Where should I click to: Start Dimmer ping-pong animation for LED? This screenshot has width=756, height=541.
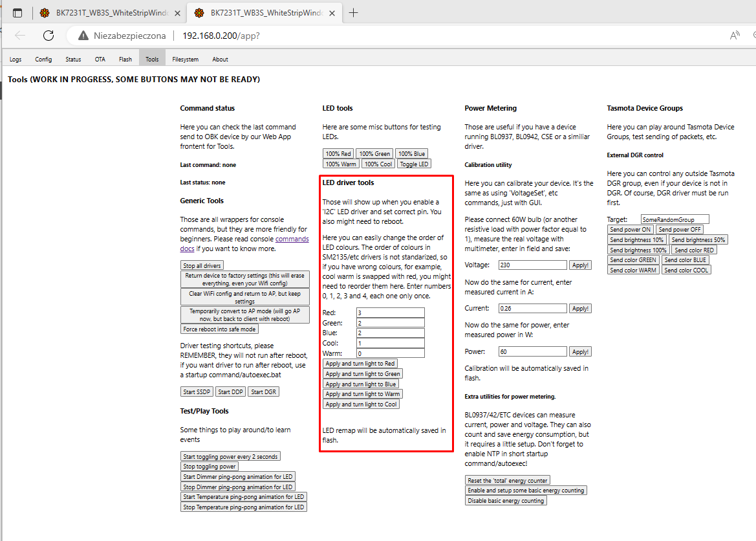pyautogui.click(x=238, y=477)
